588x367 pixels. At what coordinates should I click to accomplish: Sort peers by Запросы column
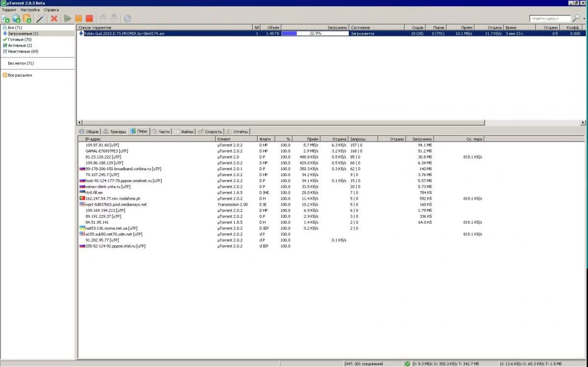(x=363, y=139)
